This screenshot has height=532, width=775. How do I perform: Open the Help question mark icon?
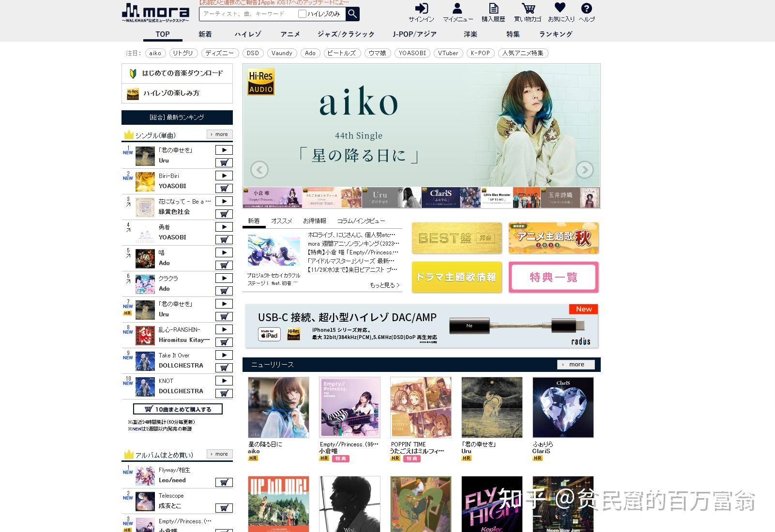coord(587,13)
